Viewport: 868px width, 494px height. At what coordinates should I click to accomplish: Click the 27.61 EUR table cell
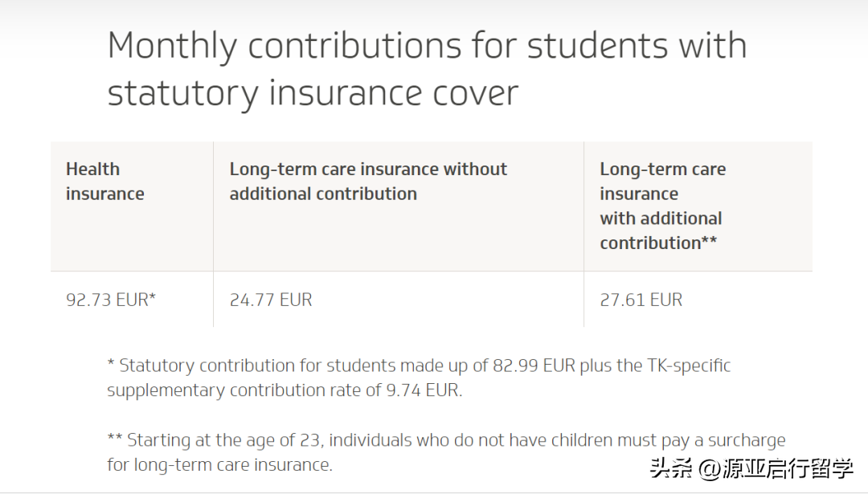(641, 300)
